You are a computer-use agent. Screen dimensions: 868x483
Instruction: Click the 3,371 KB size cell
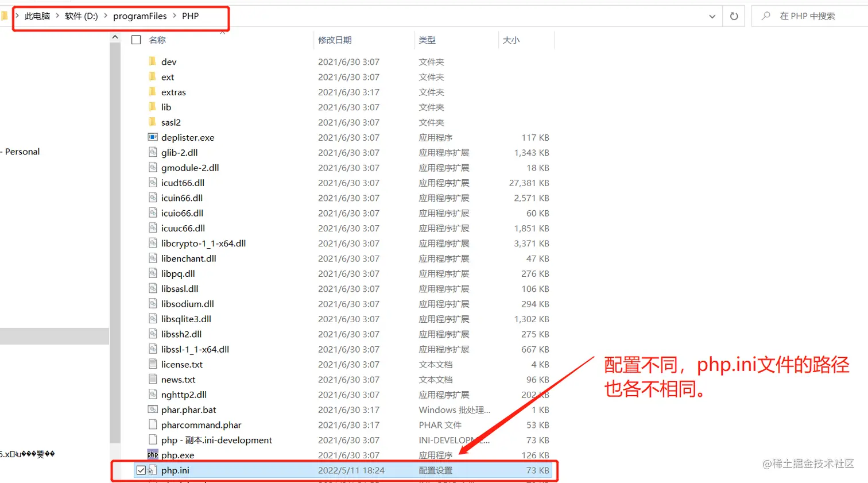pyautogui.click(x=532, y=244)
